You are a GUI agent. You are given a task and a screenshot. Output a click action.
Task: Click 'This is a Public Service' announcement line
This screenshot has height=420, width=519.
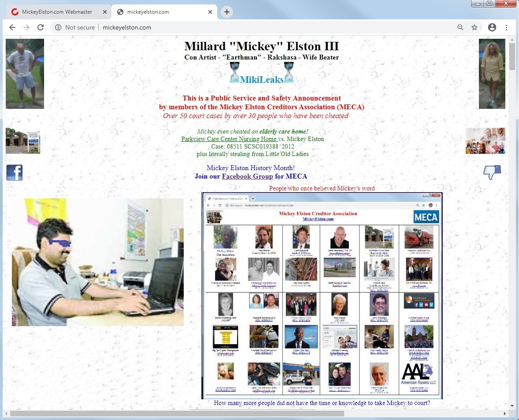click(x=262, y=98)
